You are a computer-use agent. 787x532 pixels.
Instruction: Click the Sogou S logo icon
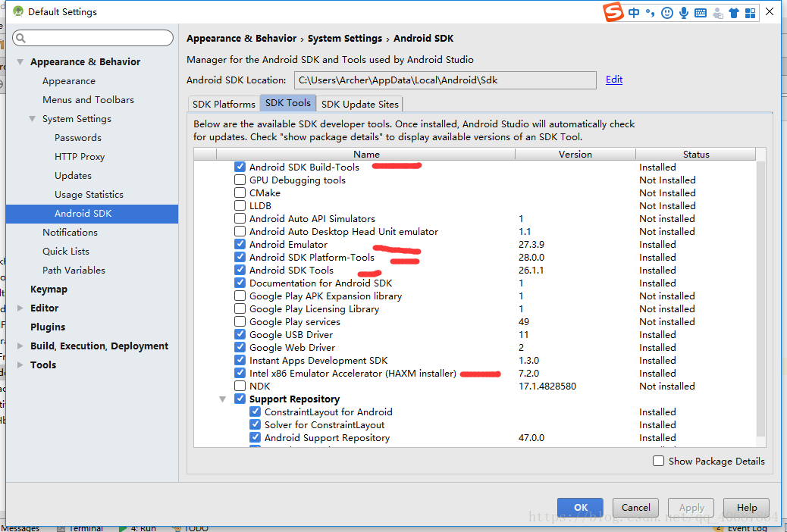click(613, 12)
